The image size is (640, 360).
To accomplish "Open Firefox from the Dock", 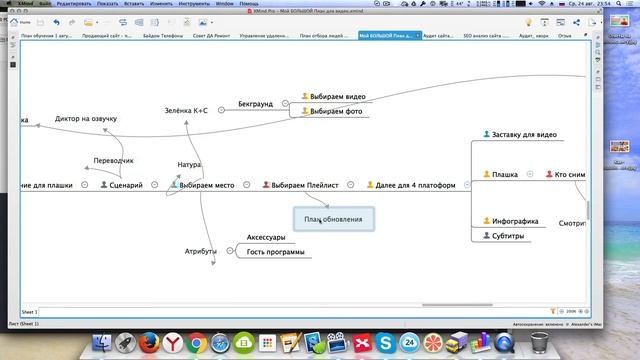I will point(149,342).
